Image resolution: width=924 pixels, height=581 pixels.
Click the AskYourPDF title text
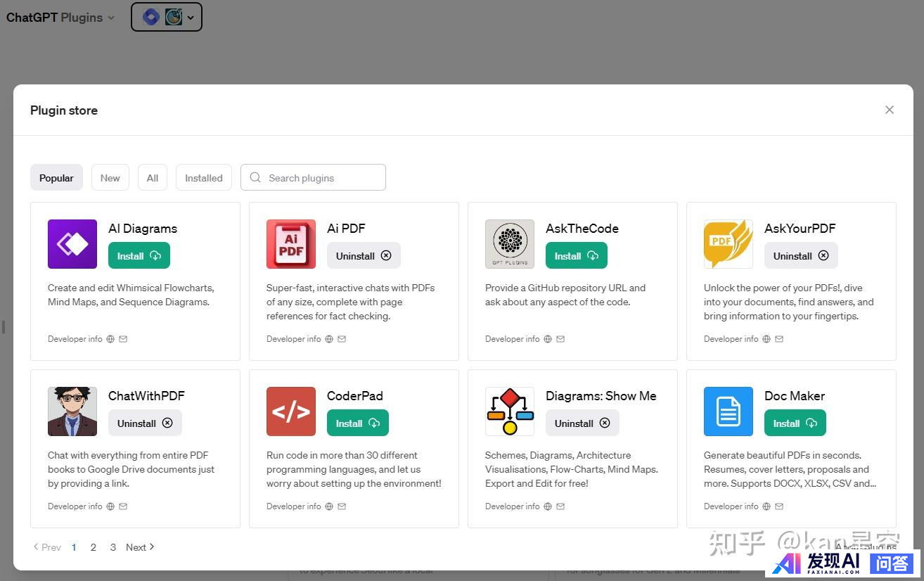coord(800,229)
